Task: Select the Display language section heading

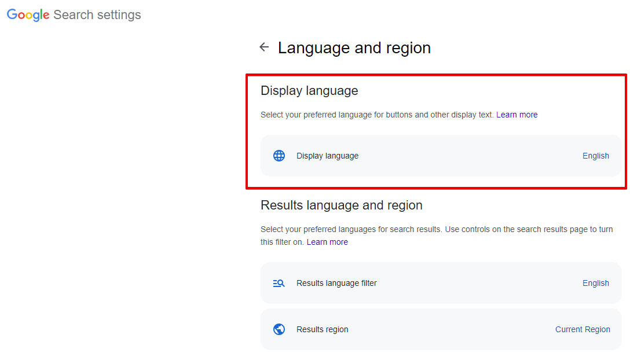Action: click(x=309, y=91)
